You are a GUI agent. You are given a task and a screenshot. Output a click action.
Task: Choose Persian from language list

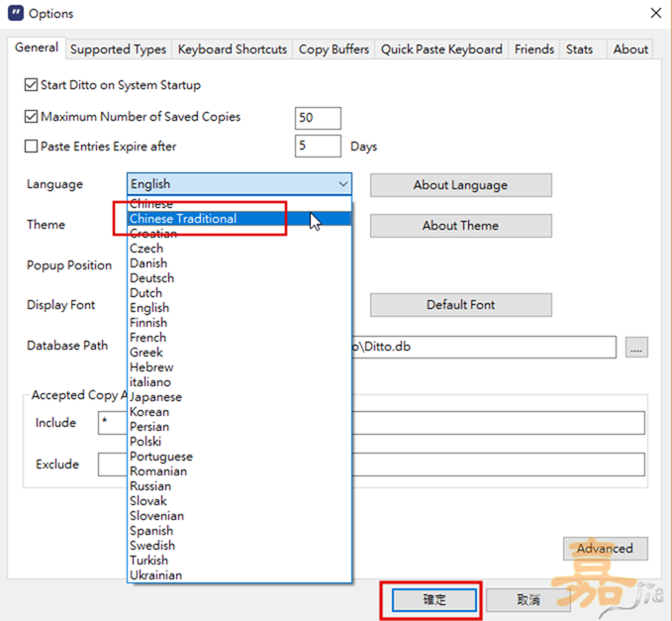pos(240,427)
